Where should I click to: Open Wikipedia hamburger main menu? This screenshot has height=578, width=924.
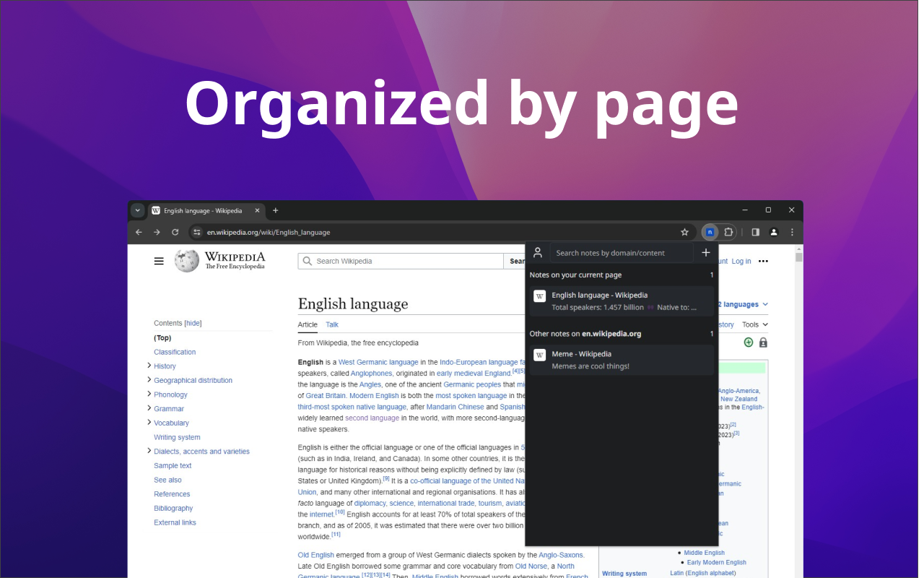coord(159,261)
